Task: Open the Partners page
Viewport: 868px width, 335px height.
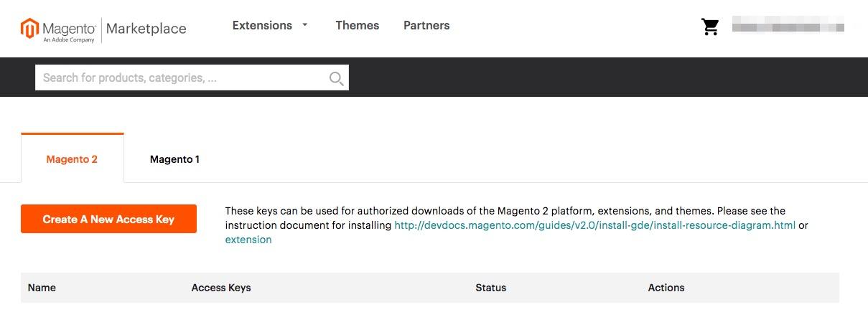Action: pyautogui.click(x=426, y=25)
